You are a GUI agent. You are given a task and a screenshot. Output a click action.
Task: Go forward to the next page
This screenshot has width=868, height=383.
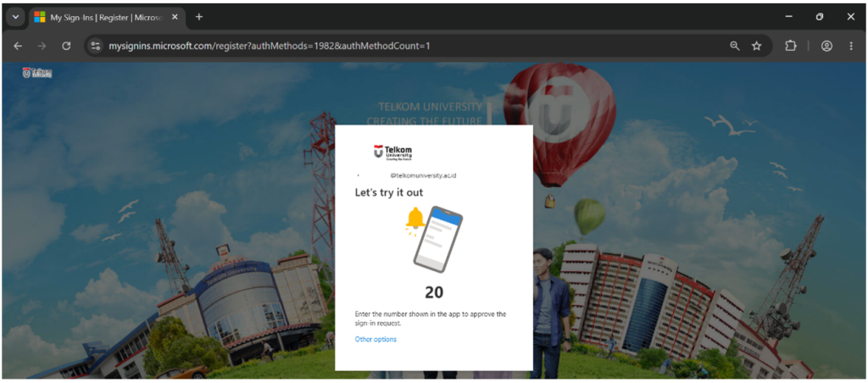(42, 46)
